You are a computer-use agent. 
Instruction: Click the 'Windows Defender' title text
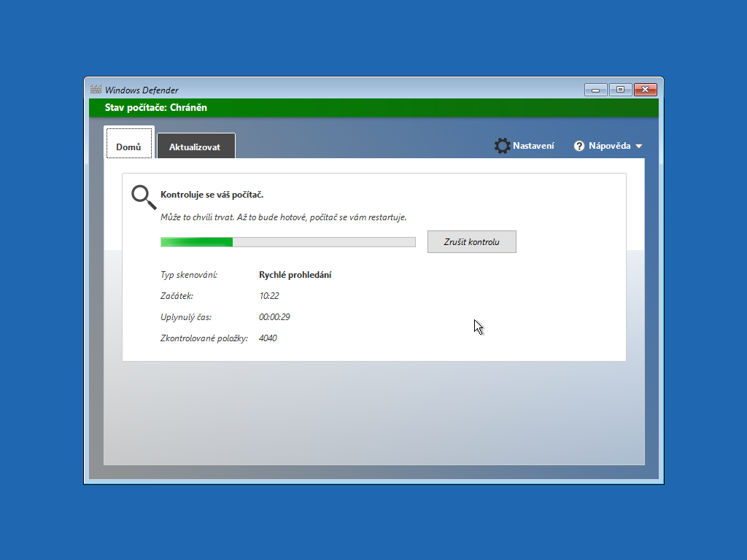142,90
